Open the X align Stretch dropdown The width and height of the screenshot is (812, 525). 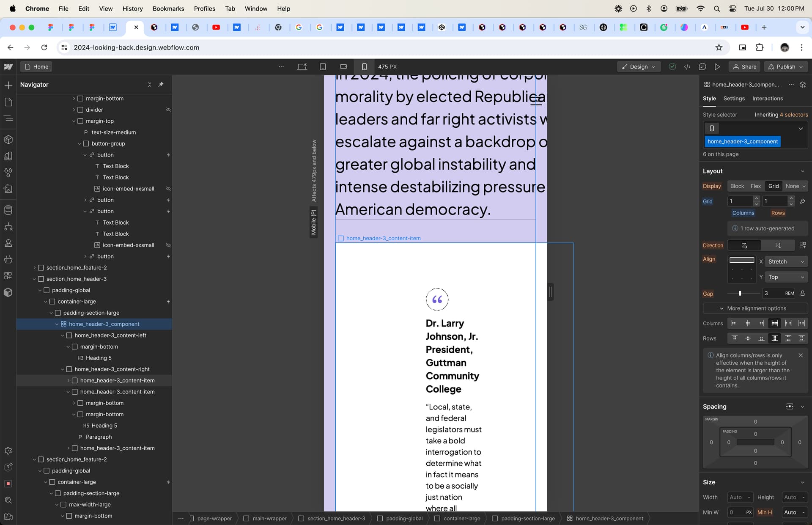click(786, 261)
